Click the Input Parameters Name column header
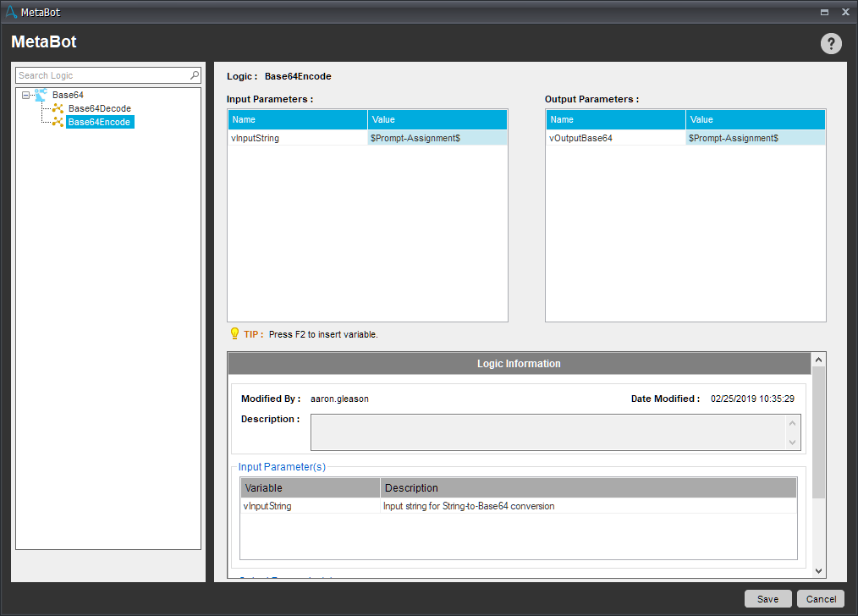Viewport: 858px width, 616px height. coord(297,119)
